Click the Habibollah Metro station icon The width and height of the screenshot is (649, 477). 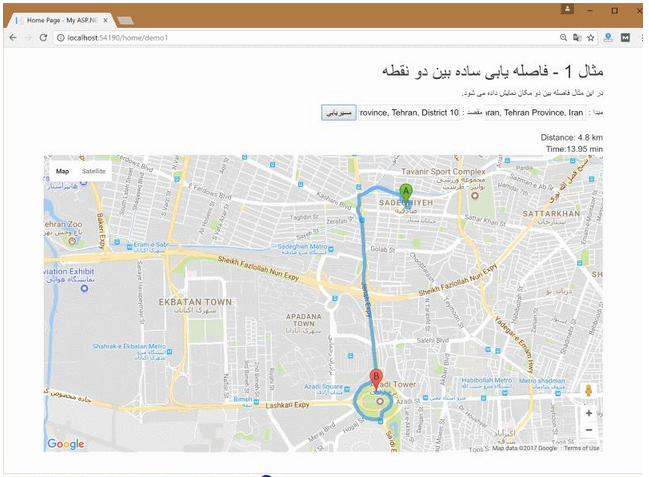tap(505, 393)
